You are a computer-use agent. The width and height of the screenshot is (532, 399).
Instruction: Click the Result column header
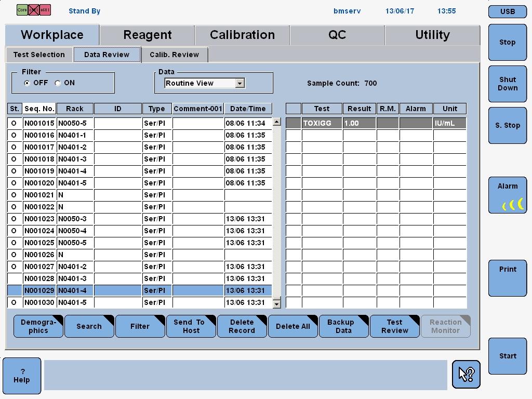[360, 109]
